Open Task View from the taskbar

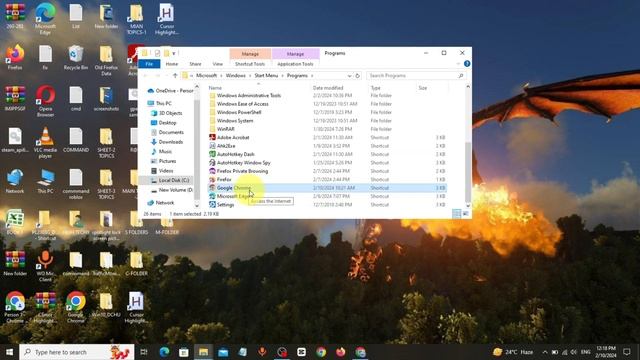pyautogui.click(x=144, y=352)
